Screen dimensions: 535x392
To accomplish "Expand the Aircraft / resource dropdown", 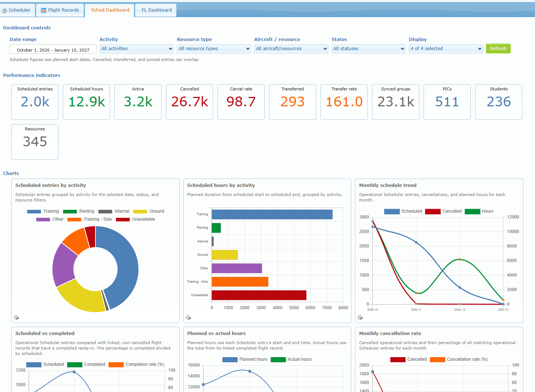I will click(x=291, y=49).
